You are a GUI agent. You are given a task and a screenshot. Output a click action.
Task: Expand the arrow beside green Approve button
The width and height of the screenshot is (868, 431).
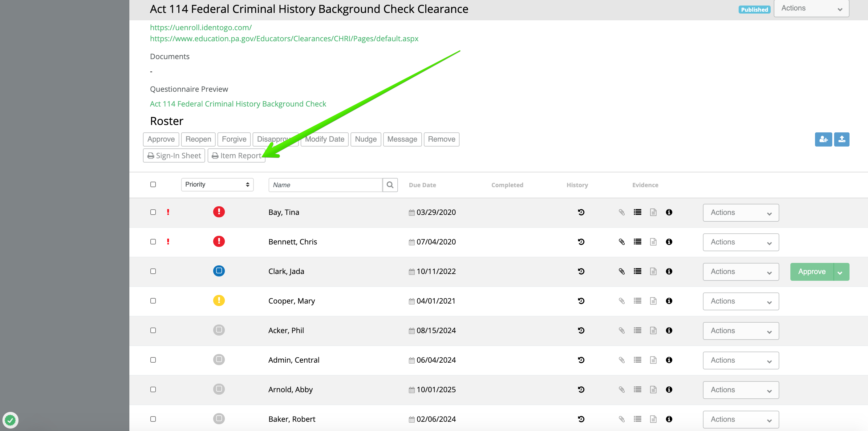tap(841, 272)
